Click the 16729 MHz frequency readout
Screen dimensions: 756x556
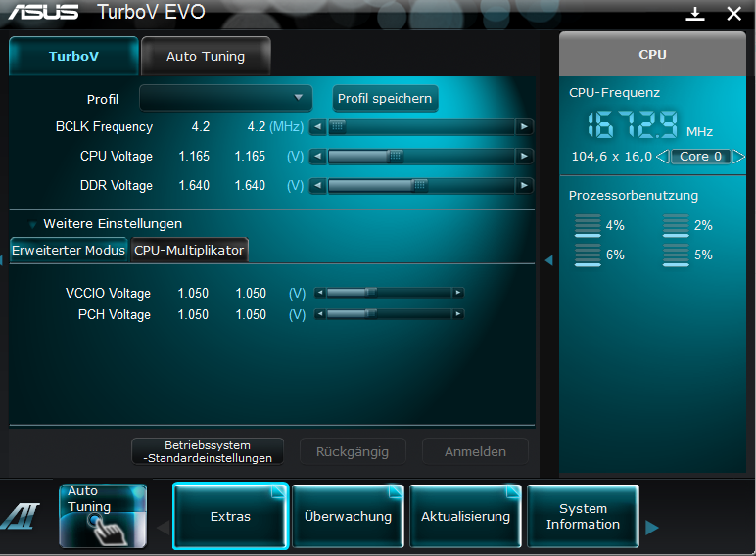[x=633, y=124]
